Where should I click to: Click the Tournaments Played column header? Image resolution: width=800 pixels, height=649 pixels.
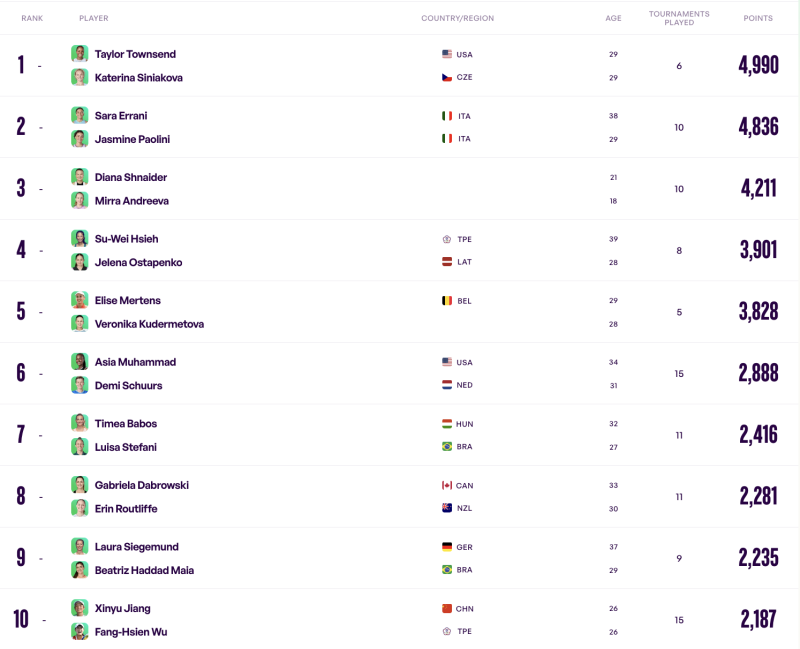pyautogui.click(x=679, y=18)
